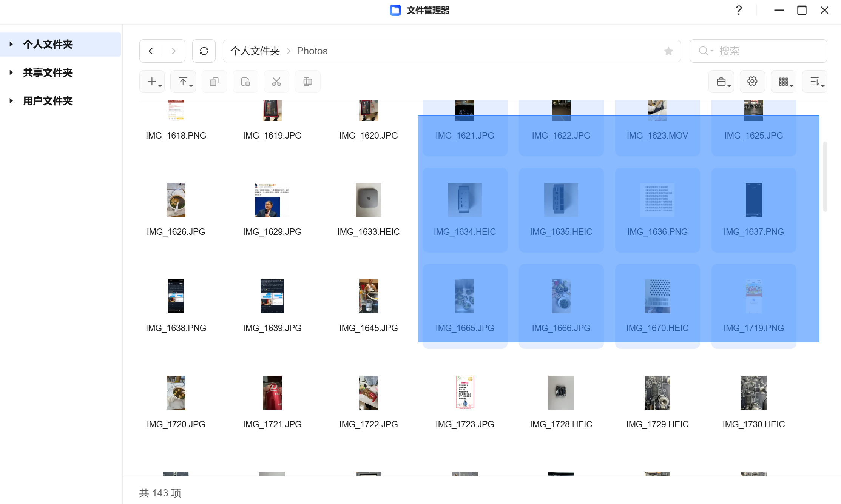Open the create new (+) menu
This screenshot has width=841, height=504.
[x=152, y=82]
